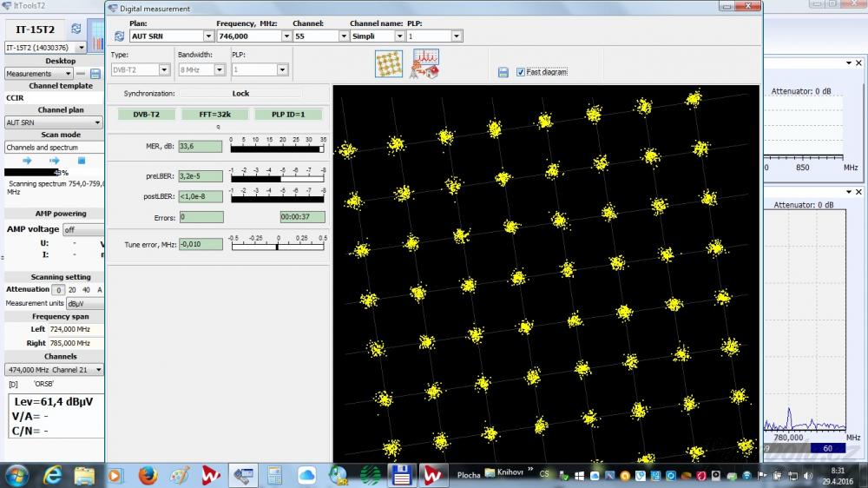Screen dimensions: 868x488
Task: Expand the Channel name Simpli dropdown
Action: pyautogui.click(x=399, y=36)
